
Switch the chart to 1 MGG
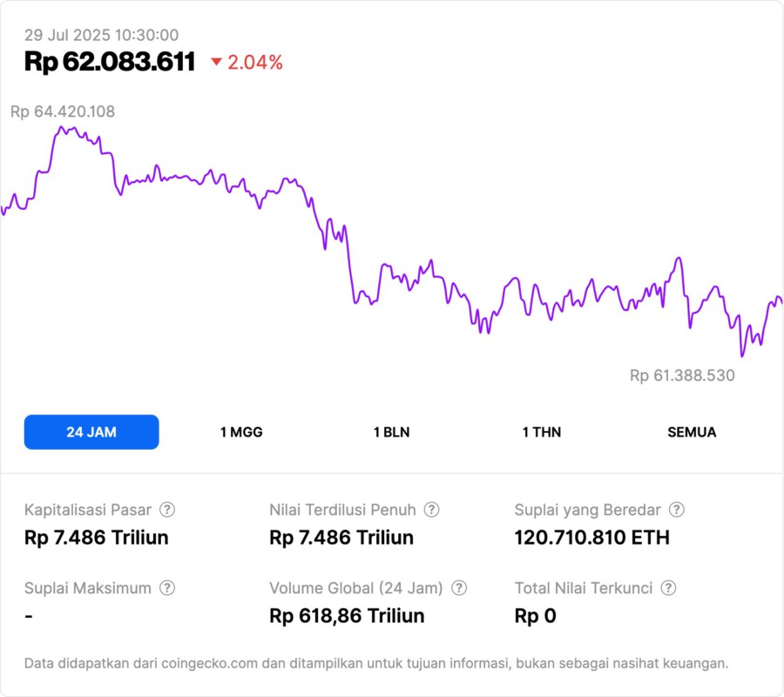[241, 432]
